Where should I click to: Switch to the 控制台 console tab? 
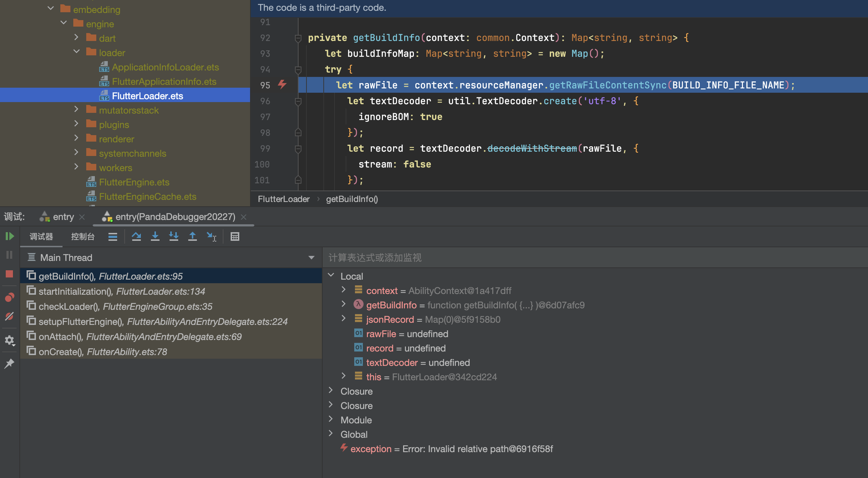pos(83,236)
